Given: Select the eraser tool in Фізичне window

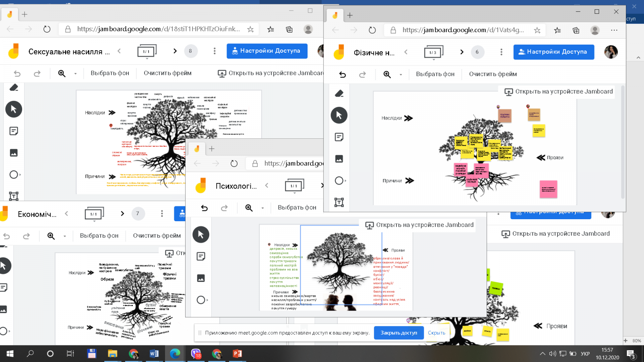Looking at the screenshot, I should click(339, 94).
